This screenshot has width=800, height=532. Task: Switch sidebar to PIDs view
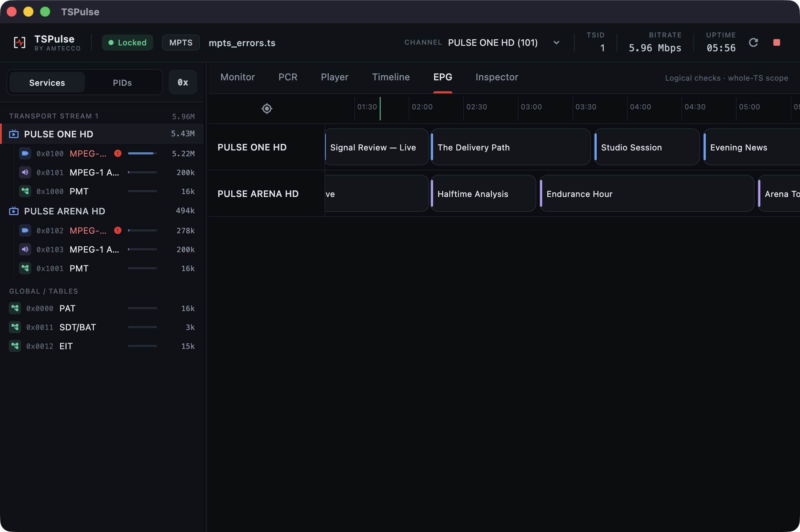click(122, 82)
